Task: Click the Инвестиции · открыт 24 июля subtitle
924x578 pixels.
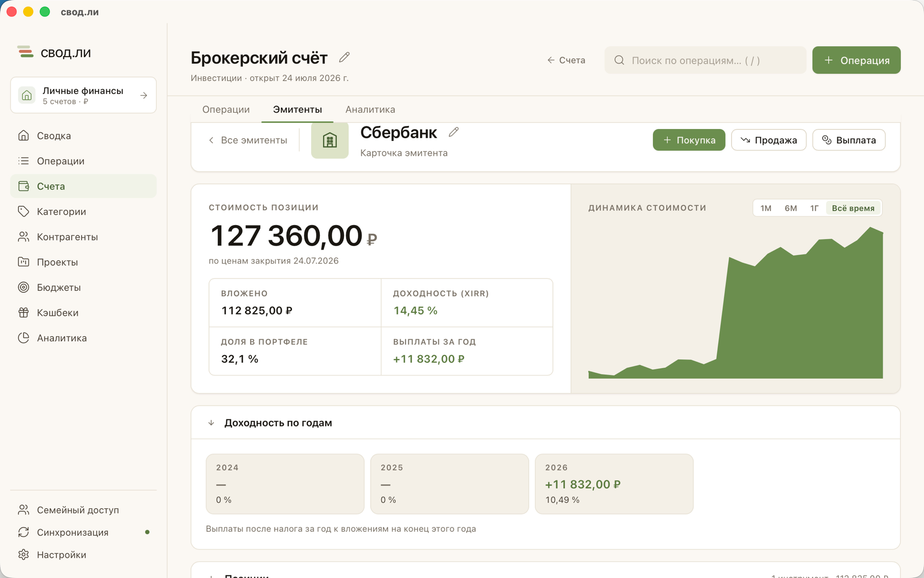Action: pos(269,78)
